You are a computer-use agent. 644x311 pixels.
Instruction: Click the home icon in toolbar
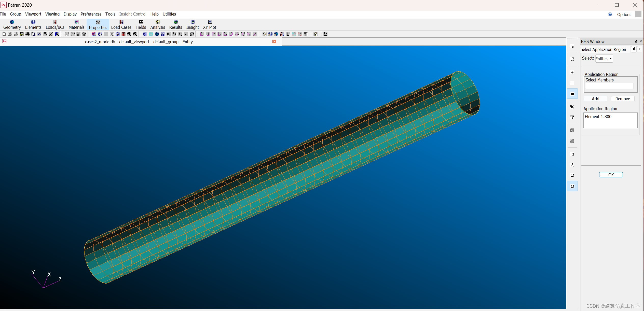pos(316,34)
